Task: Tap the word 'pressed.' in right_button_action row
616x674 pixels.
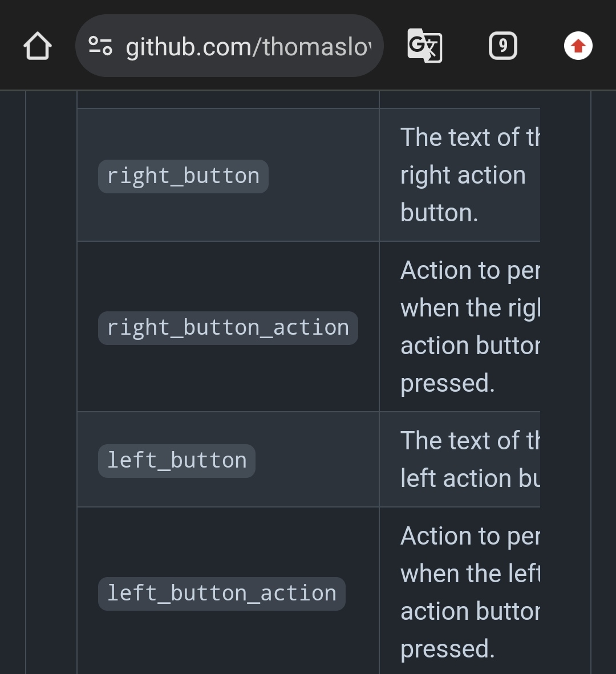Action: [x=448, y=383]
